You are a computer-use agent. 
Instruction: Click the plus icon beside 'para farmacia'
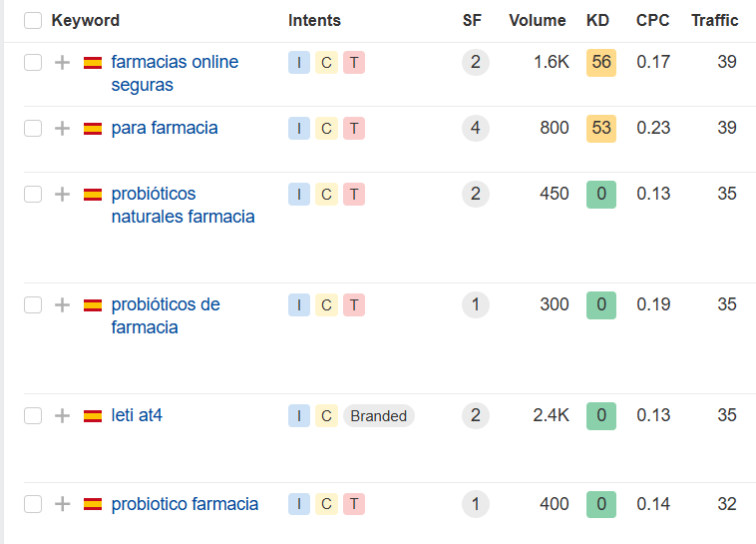coord(62,129)
